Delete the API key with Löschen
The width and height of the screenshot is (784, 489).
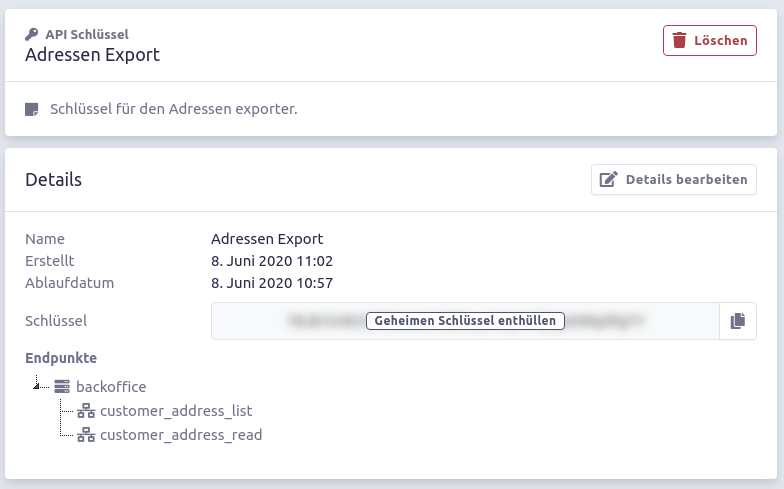710,40
